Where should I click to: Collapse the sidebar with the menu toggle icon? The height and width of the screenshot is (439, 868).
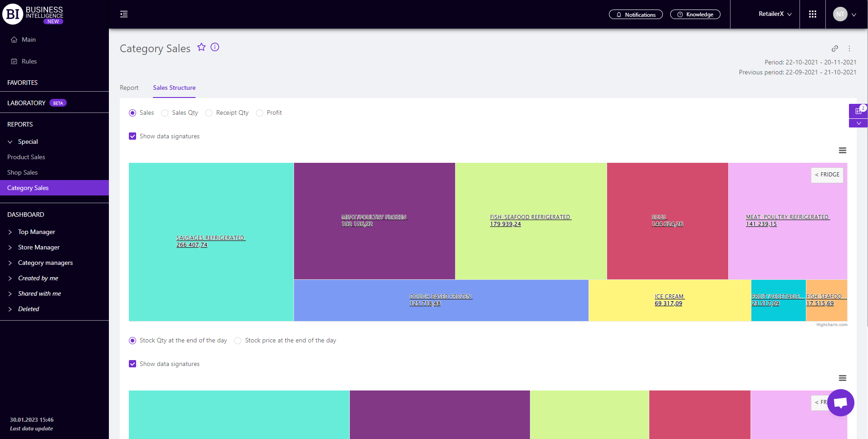[124, 15]
